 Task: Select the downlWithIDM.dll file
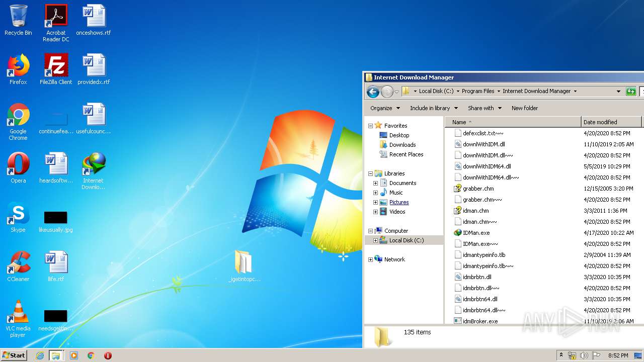[484, 144]
